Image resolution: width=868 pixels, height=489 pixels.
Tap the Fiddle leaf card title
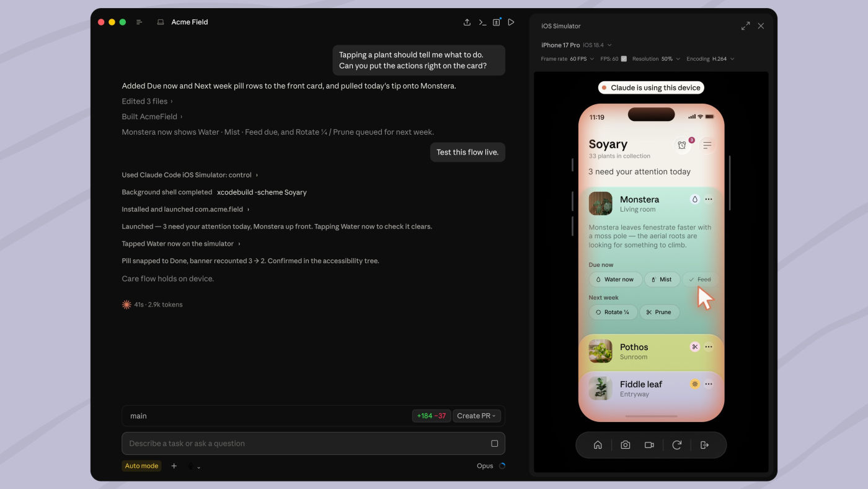pos(641,384)
